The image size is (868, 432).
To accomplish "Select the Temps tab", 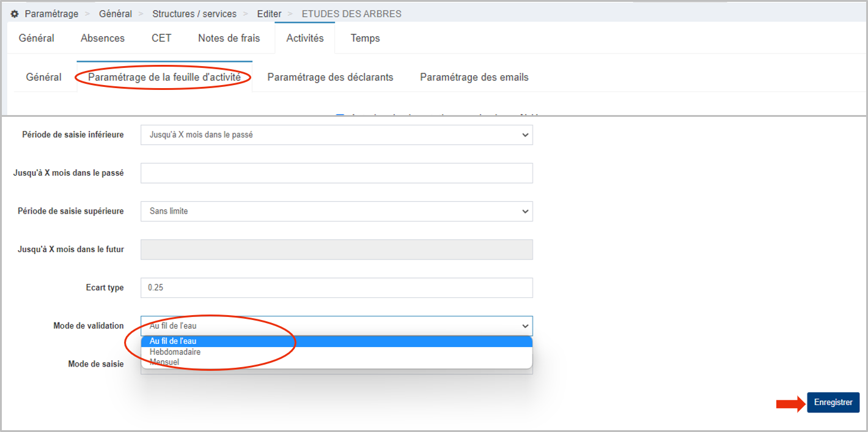I will click(x=365, y=38).
